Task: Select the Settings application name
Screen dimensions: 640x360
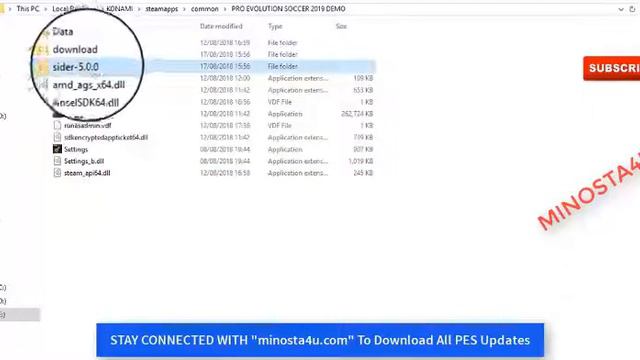Action: tap(76, 149)
